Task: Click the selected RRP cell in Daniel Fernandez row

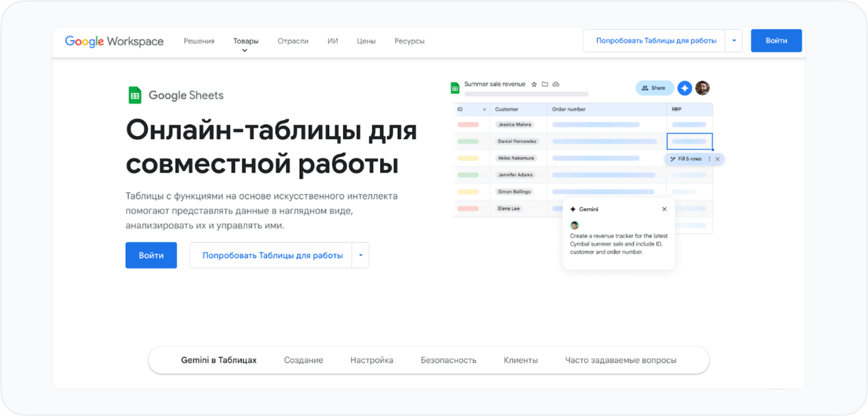Action: coord(690,142)
